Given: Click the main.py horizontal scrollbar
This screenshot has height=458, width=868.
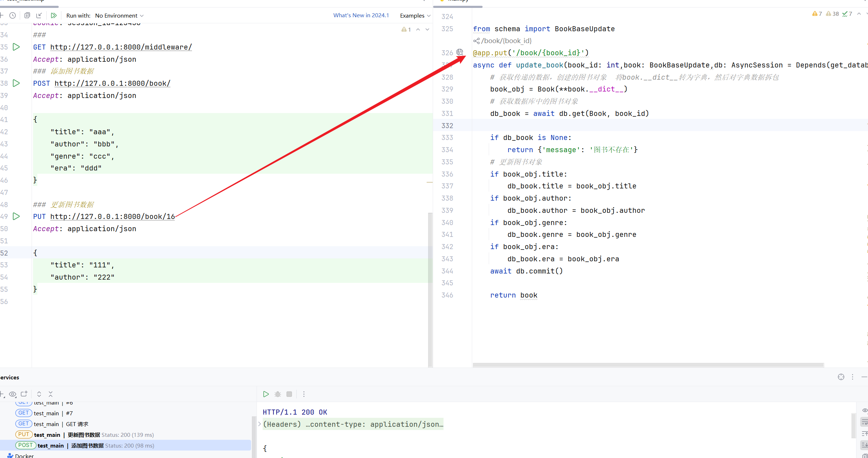Looking at the screenshot, I should pyautogui.click(x=648, y=365).
